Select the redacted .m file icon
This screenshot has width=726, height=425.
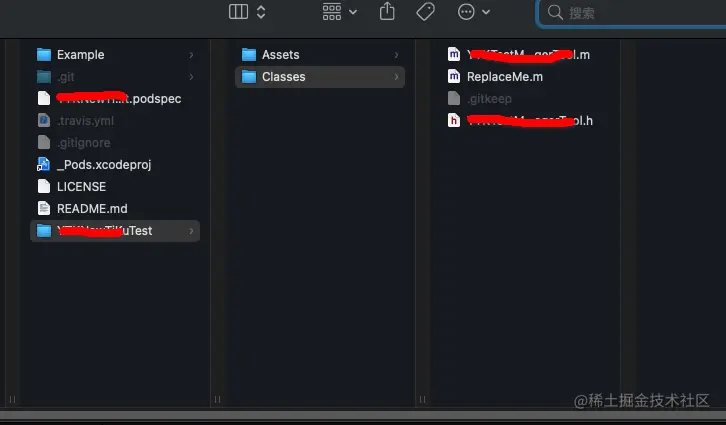point(454,54)
